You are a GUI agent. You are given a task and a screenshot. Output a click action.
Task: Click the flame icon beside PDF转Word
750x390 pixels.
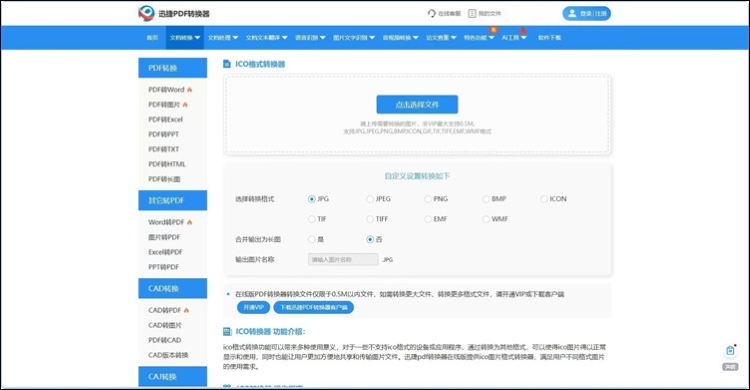point(190,89)
